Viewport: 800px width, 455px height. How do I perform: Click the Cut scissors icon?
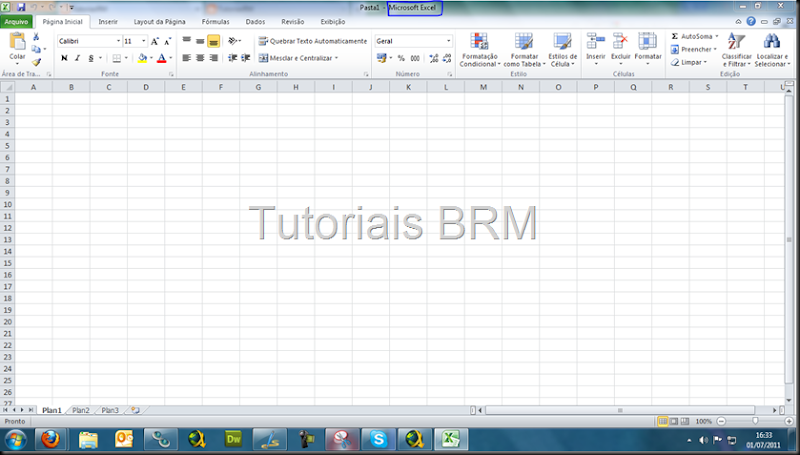pyautogui.click(x=36, y=37)
